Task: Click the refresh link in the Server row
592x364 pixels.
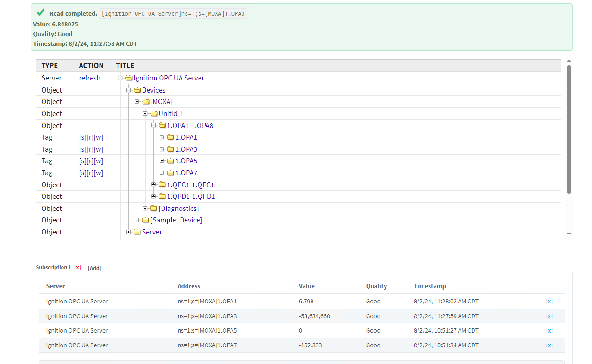Action: click(x=90, y=78)
